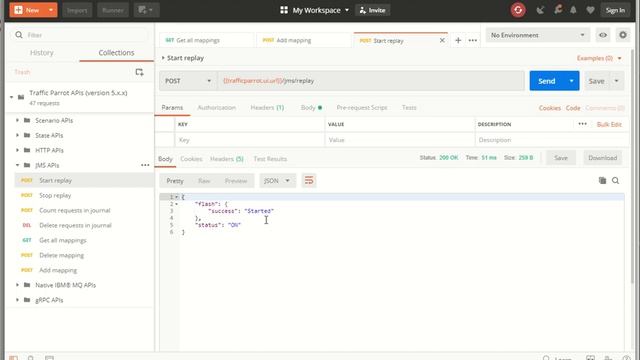The width and height of the screenshot is (640, 360).
Task: Click the Import button
Action: click(77, 10)
